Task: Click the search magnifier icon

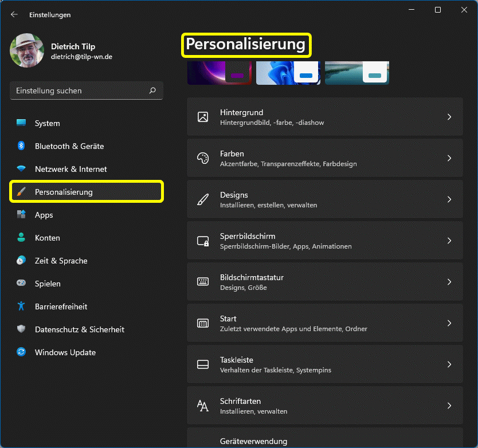Action: [152, 91]
